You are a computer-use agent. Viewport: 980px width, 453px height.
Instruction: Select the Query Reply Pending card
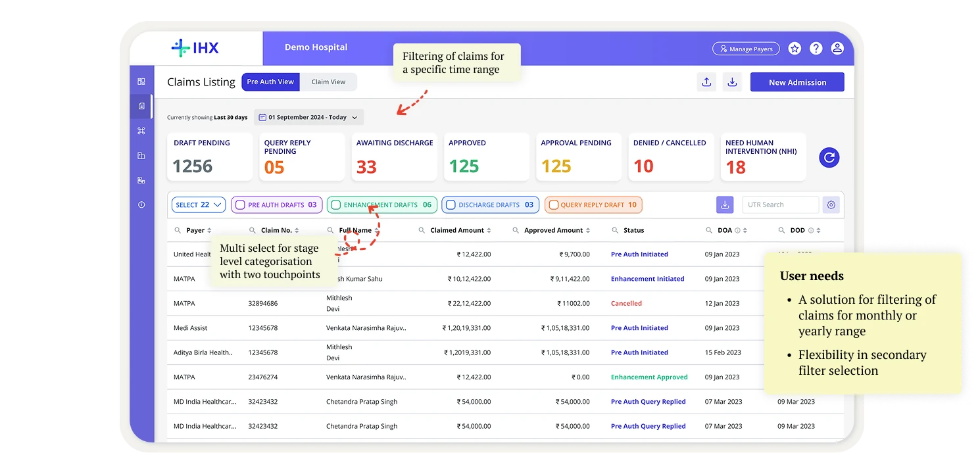(302, 156)
